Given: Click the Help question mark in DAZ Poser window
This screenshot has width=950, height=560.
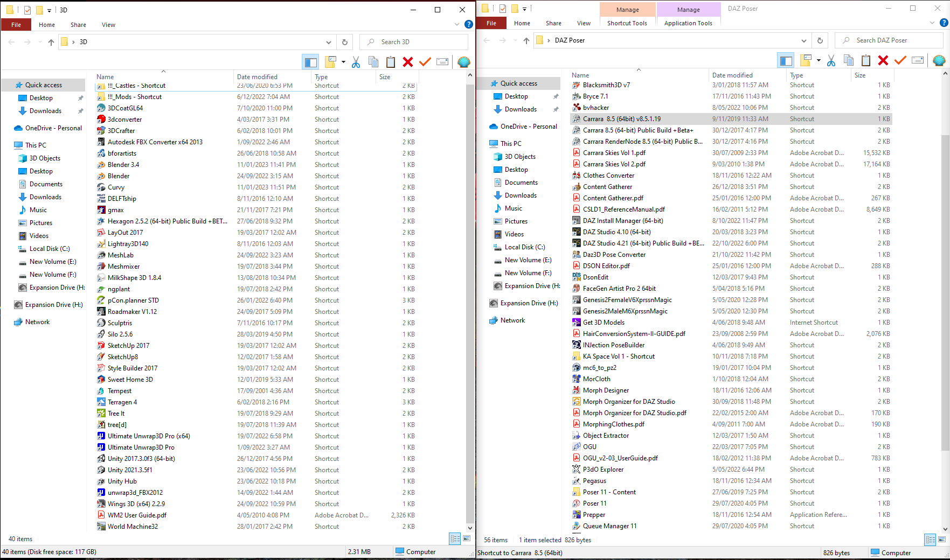Looking at the screenshot, I should tap(944, 23).
